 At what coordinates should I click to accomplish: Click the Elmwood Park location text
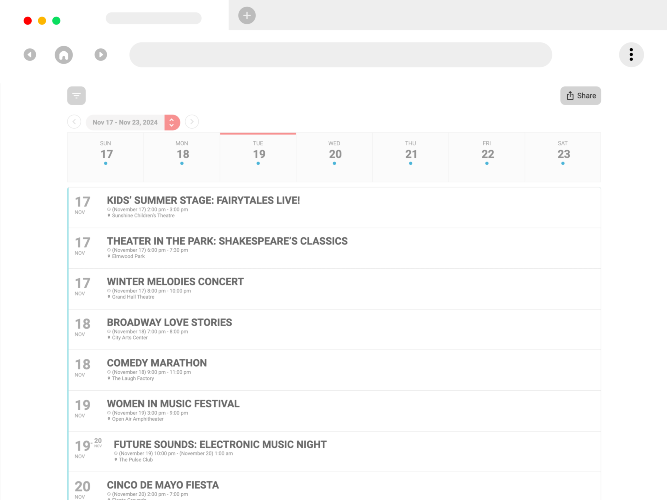pos(128,256)
